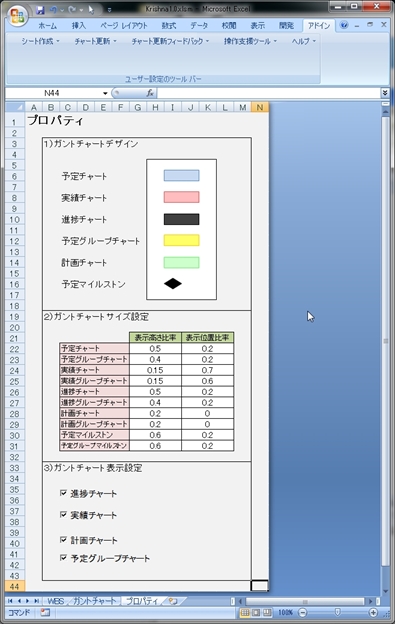This screenshot has height=624, width=395.
Task: Disable the 予定グループチャート checkbox
Action: [63, 558]
